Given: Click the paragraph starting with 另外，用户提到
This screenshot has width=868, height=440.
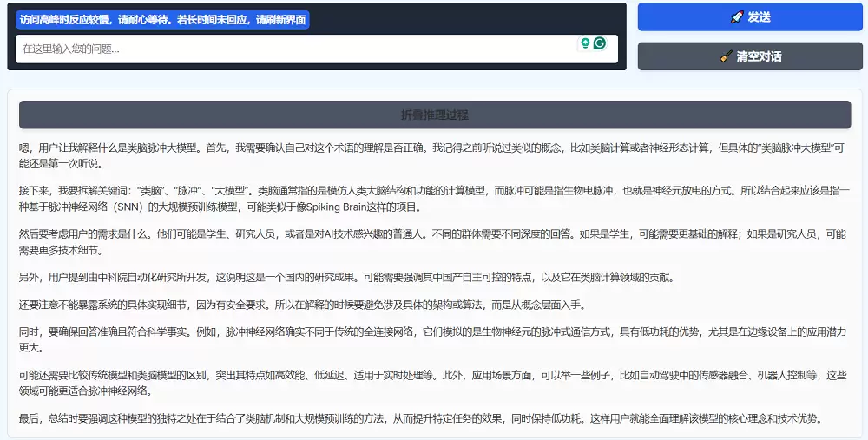Looking at the screenshot, I should coord(347,278).
